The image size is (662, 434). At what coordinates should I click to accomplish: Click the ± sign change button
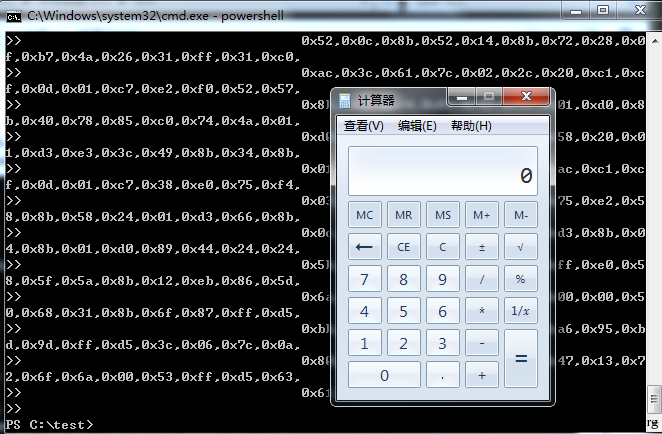coord(482,247)
